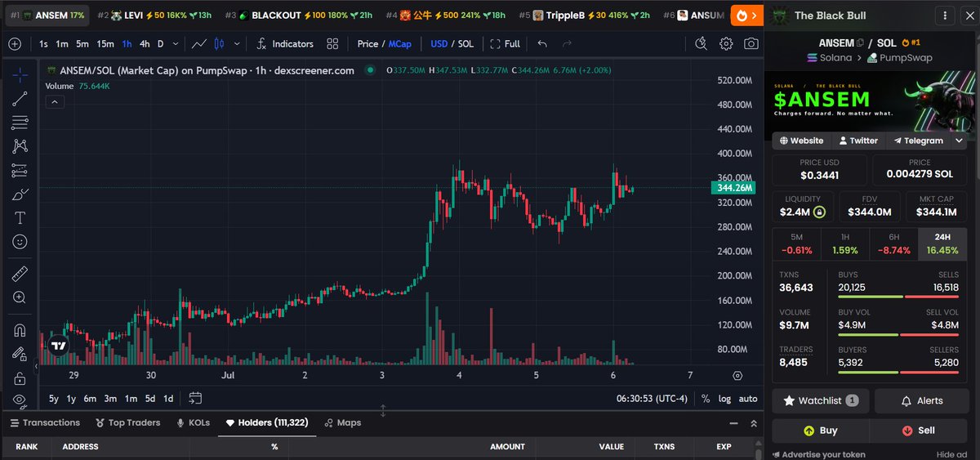The image size is (980, 460).
Task: Set chart denomination to USD
Action: [x=439, y=44]
